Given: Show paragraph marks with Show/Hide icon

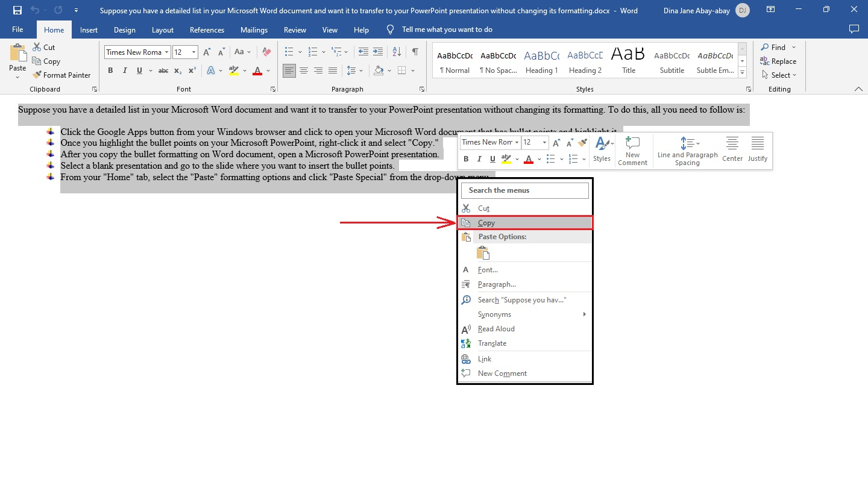Looking at the screenshot, I should point(414,52).
